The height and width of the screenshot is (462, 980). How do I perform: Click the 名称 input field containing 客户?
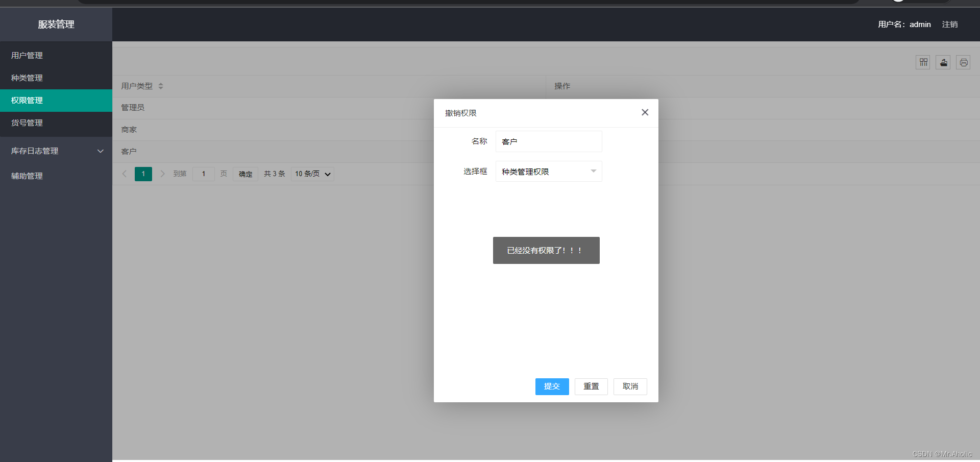[x=549, y=141]
